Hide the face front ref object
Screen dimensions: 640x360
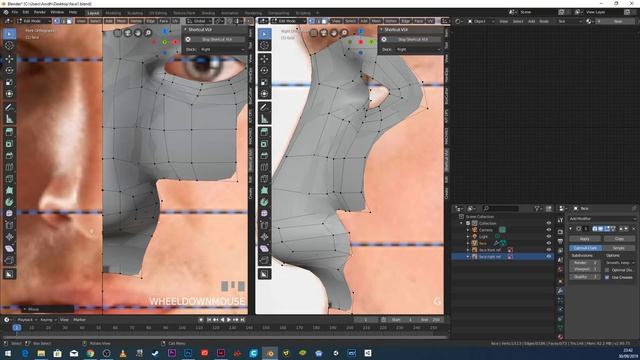(x=549, y=250)
